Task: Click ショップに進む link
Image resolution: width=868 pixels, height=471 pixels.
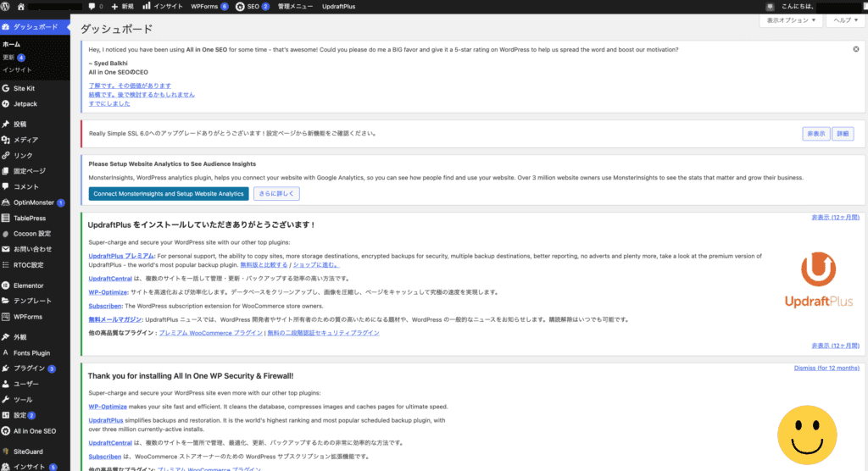Action: coord(315,265)
